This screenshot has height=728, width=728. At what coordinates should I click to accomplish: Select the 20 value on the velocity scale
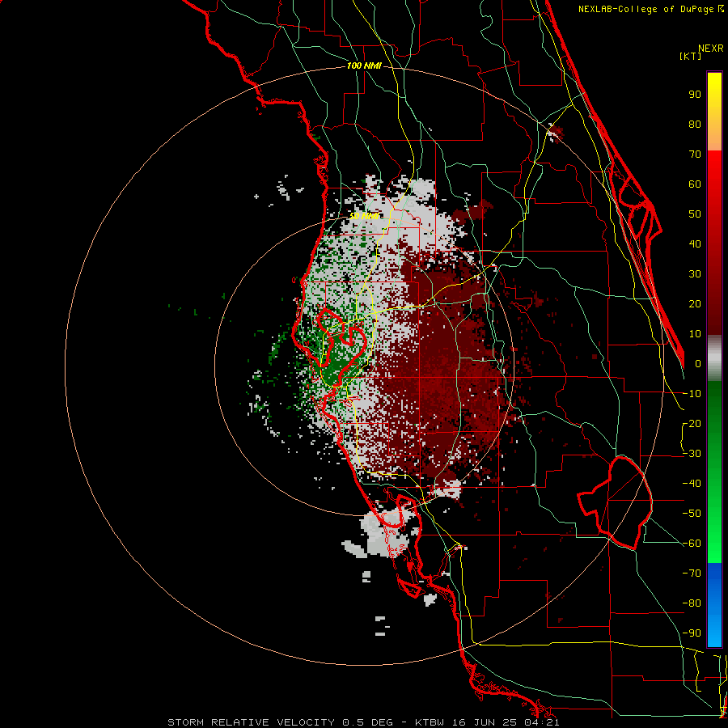click(695, 303)
